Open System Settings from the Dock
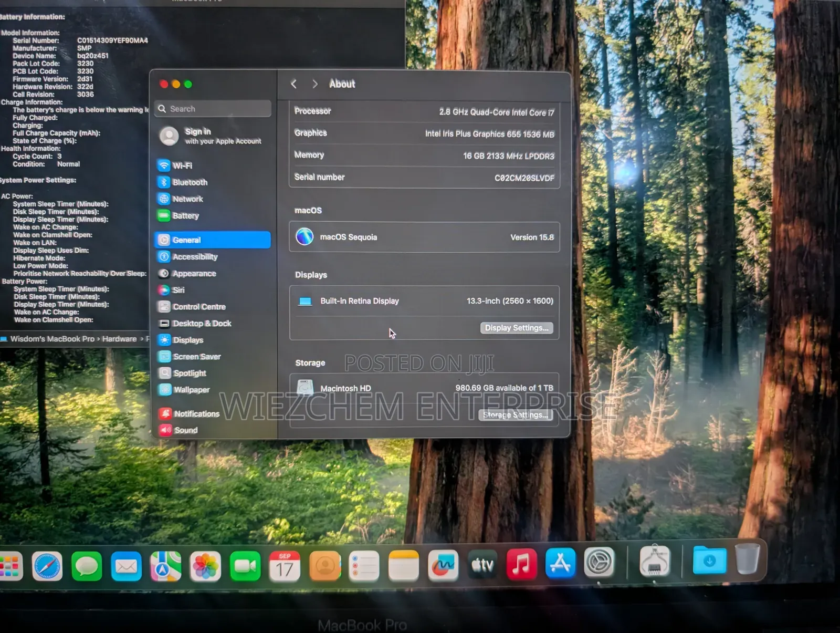 click(599, 563)
